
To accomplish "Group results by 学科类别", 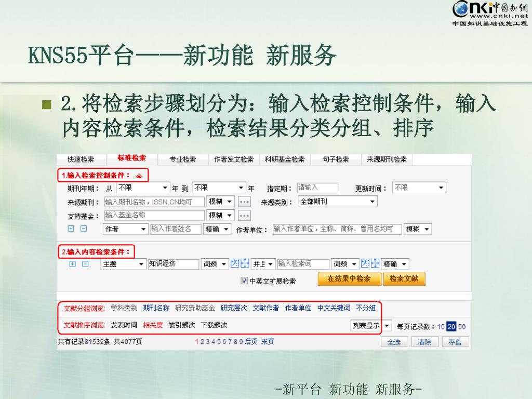I will 124,308.
